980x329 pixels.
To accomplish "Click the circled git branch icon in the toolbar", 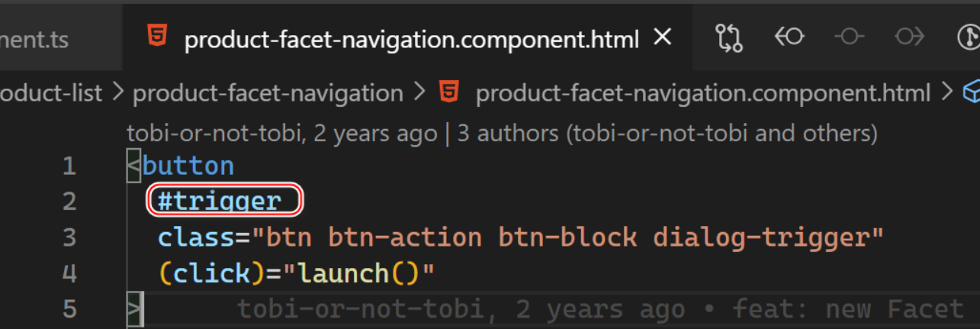I will coord(968,37).
